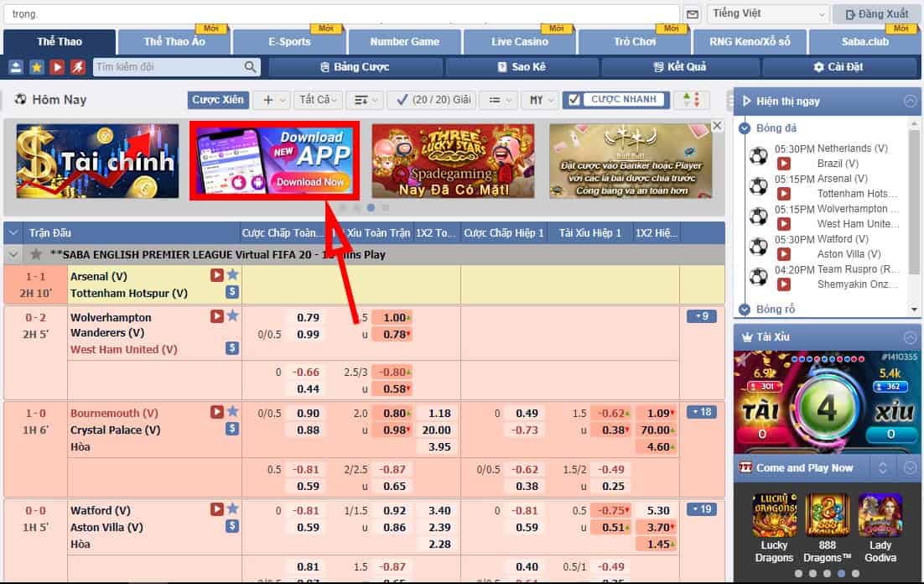Screen dimensions: 924x584
Task: Switch to E-Sports tab
Action: click(289, 42)
